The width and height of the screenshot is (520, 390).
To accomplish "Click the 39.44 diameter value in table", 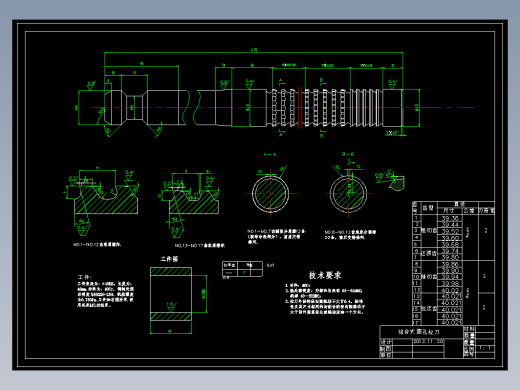I will tap(450, 225).
